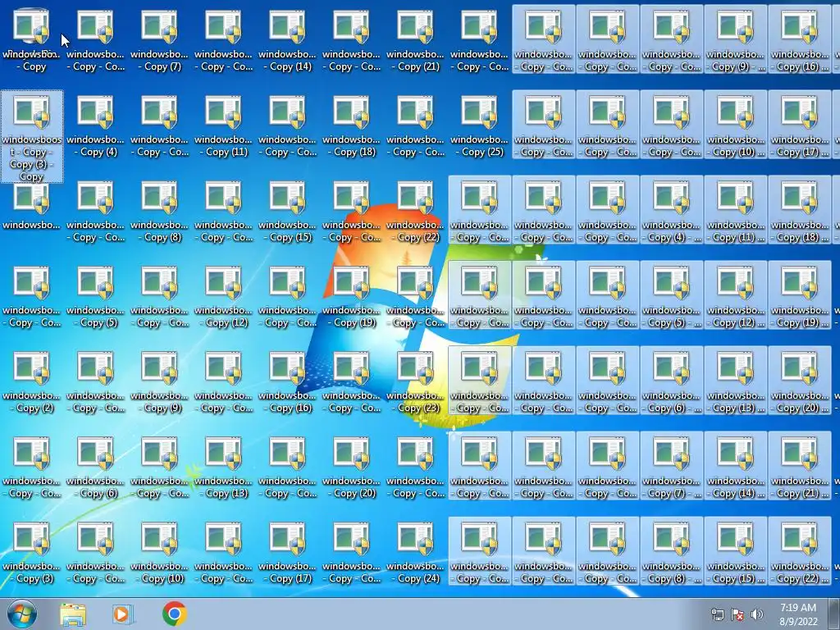Select unhighlighted icon ending 'Copy (5)'
Screen dimensions: 840x630
pos(95,297)
